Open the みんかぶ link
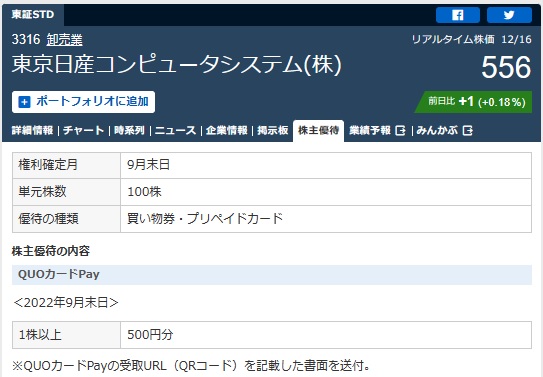Image resolution: width=543 pixels, height=377 pixels. (x=437, y=131)
